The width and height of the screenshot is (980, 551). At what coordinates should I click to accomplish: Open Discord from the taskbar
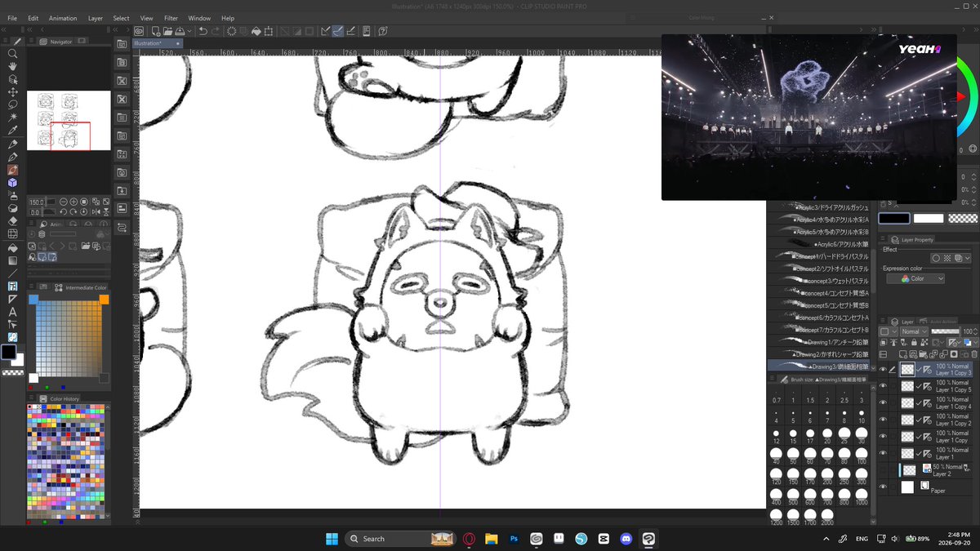coord(625,539)
